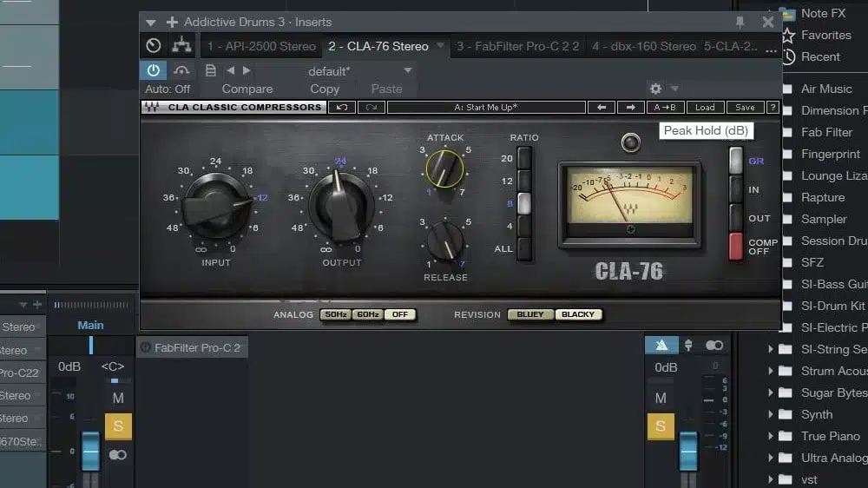Select BLUEY revision

tap(530, 314)
